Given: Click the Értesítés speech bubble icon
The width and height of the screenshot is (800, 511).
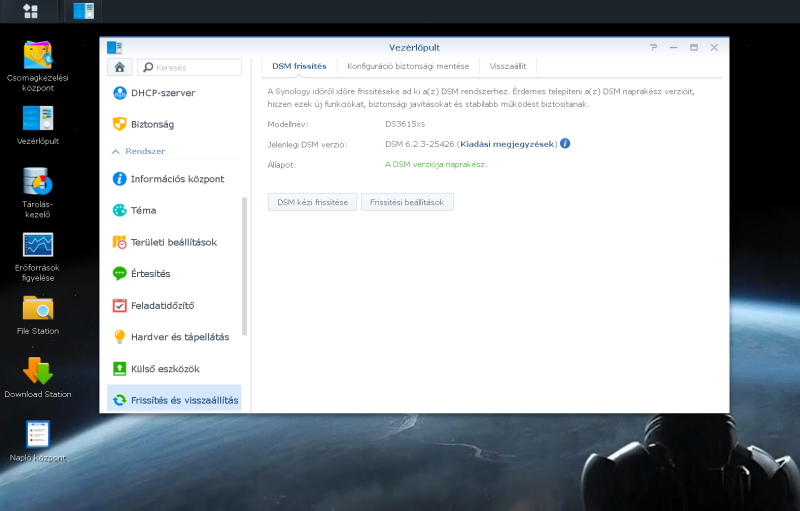Looking at the screenshot, I should point(119,273).
